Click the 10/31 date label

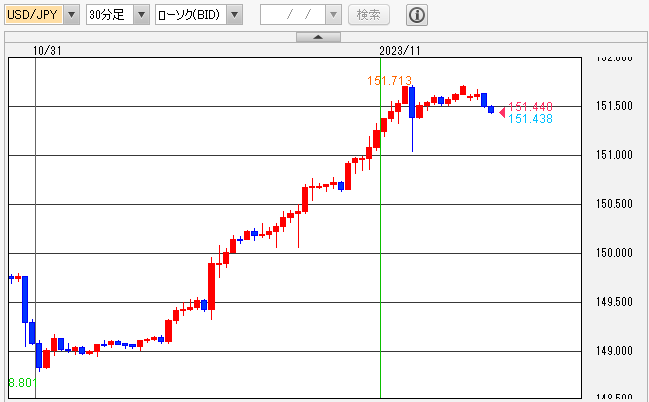pos(47,51)
